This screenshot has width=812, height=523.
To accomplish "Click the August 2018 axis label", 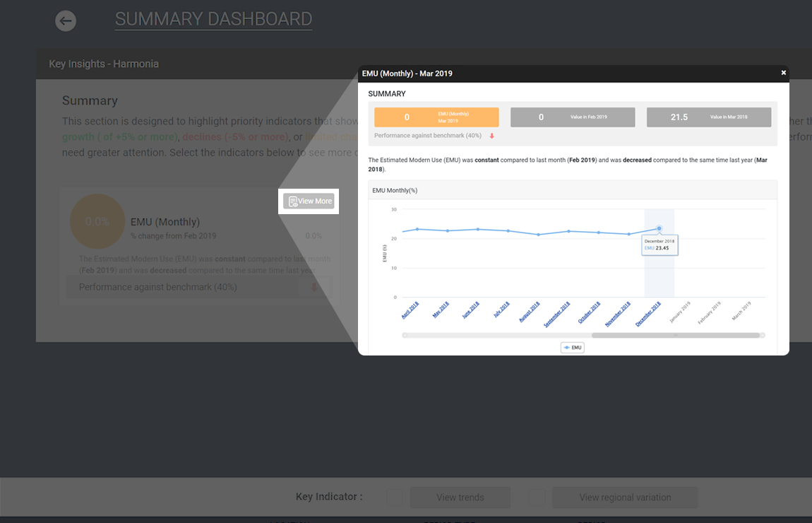I will pyautogui.click(x=530, y=312).
